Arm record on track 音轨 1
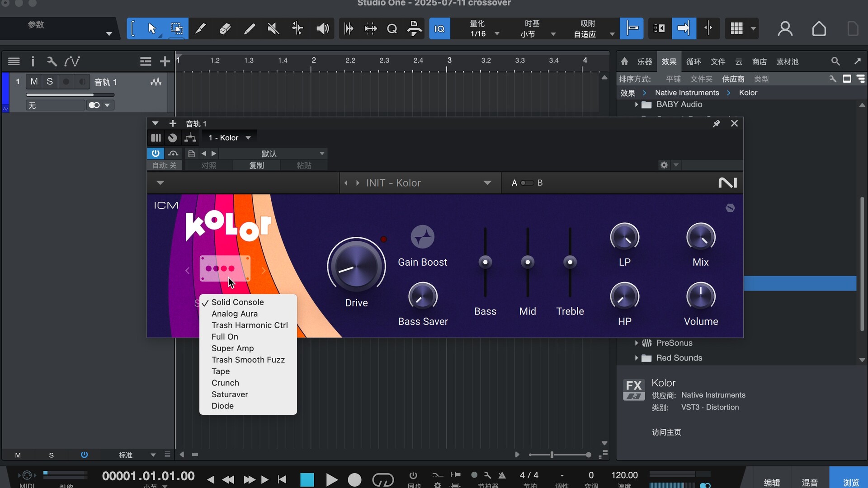This screenshot has width=868, height=488. point(66,82)
